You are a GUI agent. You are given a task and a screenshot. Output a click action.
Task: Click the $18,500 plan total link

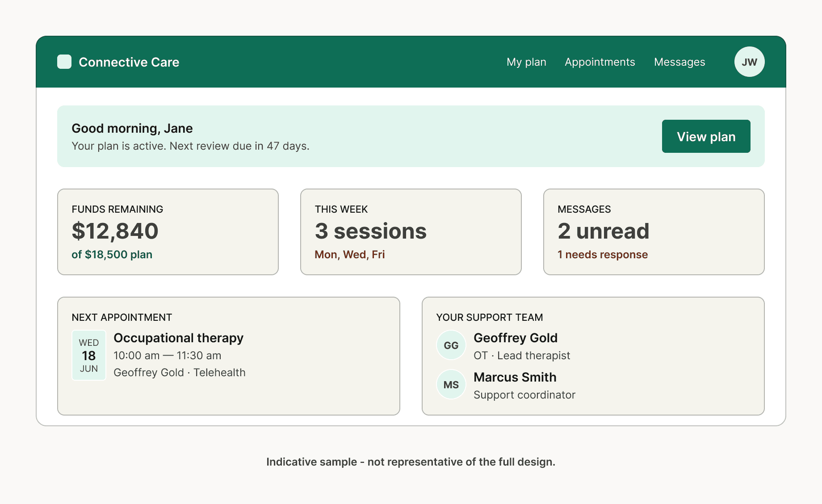point(112,254)
